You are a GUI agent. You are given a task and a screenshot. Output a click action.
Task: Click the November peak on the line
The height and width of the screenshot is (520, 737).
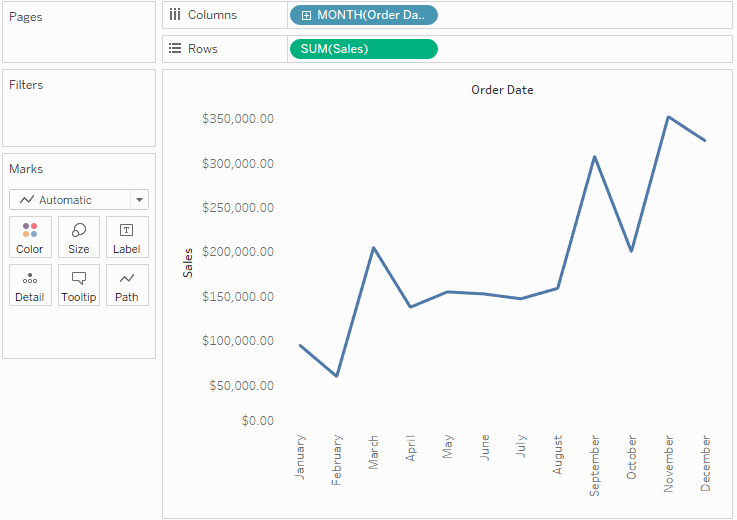click(x=668, y=117)
